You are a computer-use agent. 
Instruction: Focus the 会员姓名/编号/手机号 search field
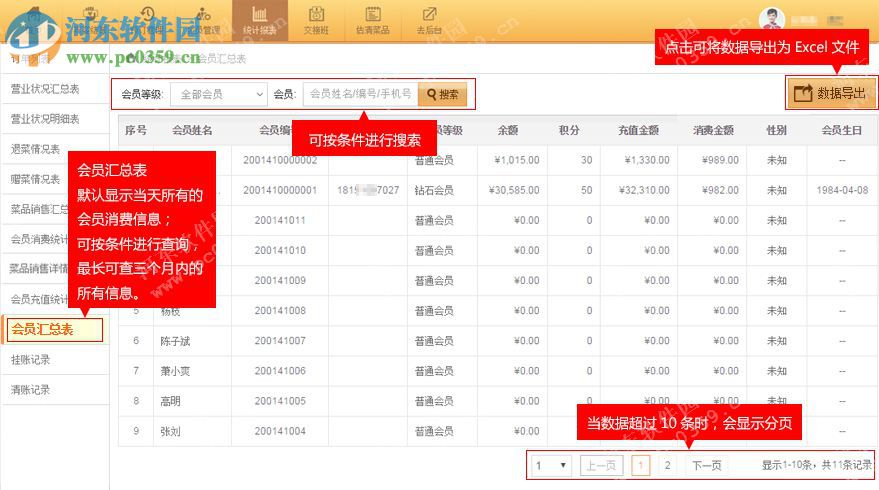(360, 94)
